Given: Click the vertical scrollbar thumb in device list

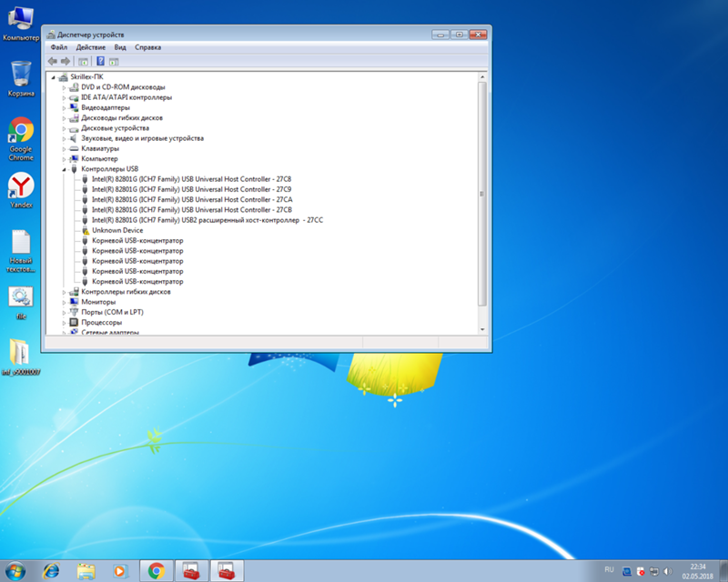Looking at the screenshot, I should (x=482, y=194).
